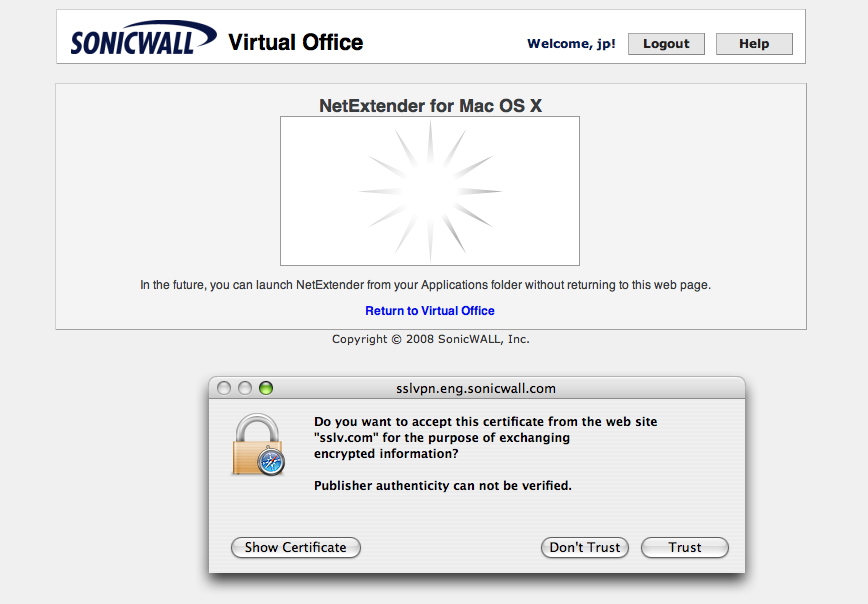This screenshot has width=868, height=604.
Task: Minimize the sslvpn certificate dialog
Action: pyautogui.click(x=245, y=388)
